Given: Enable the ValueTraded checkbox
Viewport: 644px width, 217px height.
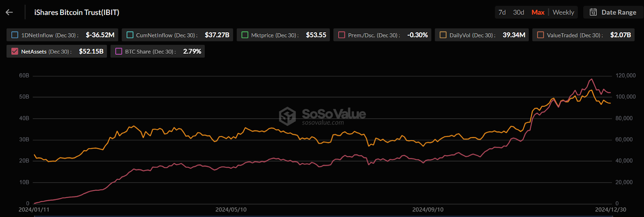Looking at the screenshot, I should point(541,35).
